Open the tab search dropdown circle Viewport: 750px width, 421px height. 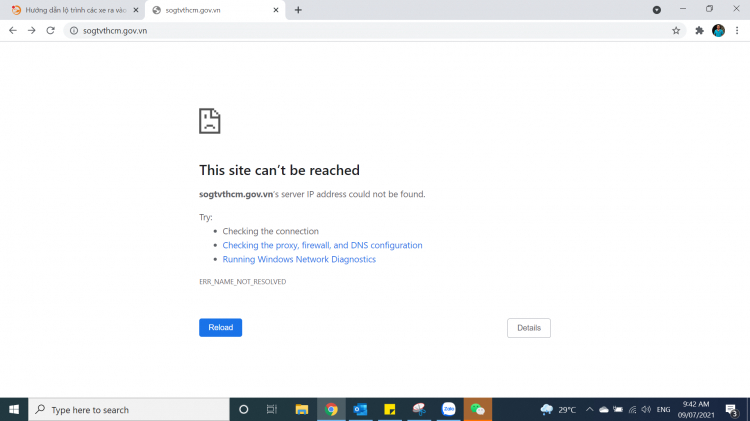[657, 10]
